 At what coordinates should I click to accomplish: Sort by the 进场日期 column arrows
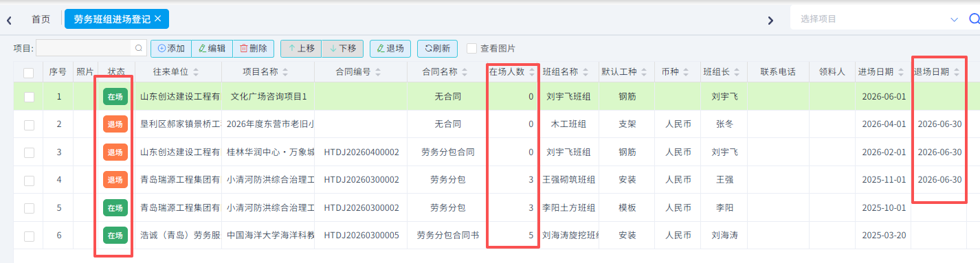click(900, 72)
